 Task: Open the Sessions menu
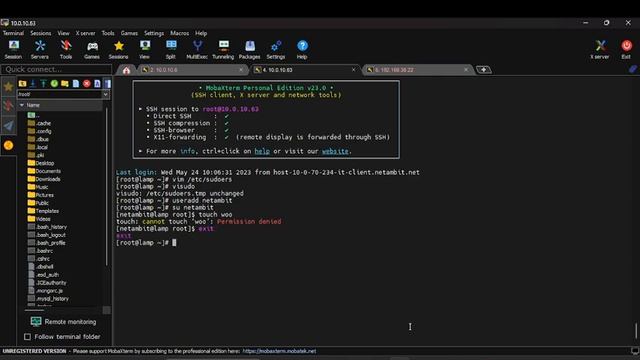pyautogui.click(x=41, y=33)
